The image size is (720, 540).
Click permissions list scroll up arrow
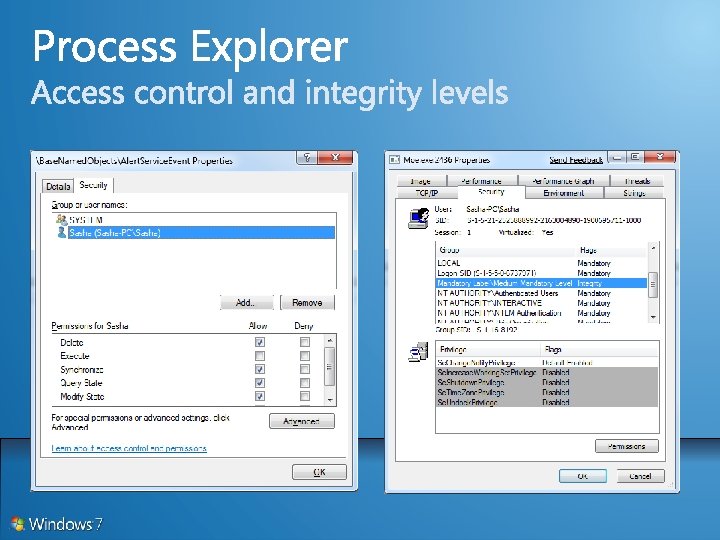tap(330, 340)
